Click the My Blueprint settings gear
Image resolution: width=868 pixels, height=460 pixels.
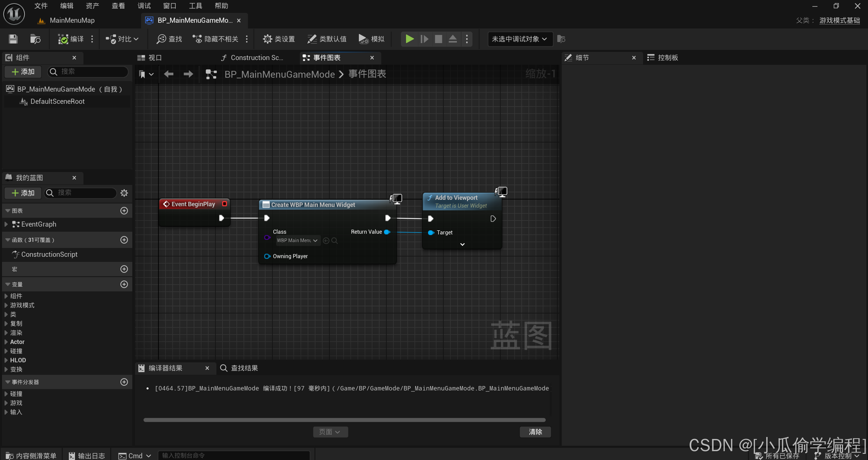point(124,193)
